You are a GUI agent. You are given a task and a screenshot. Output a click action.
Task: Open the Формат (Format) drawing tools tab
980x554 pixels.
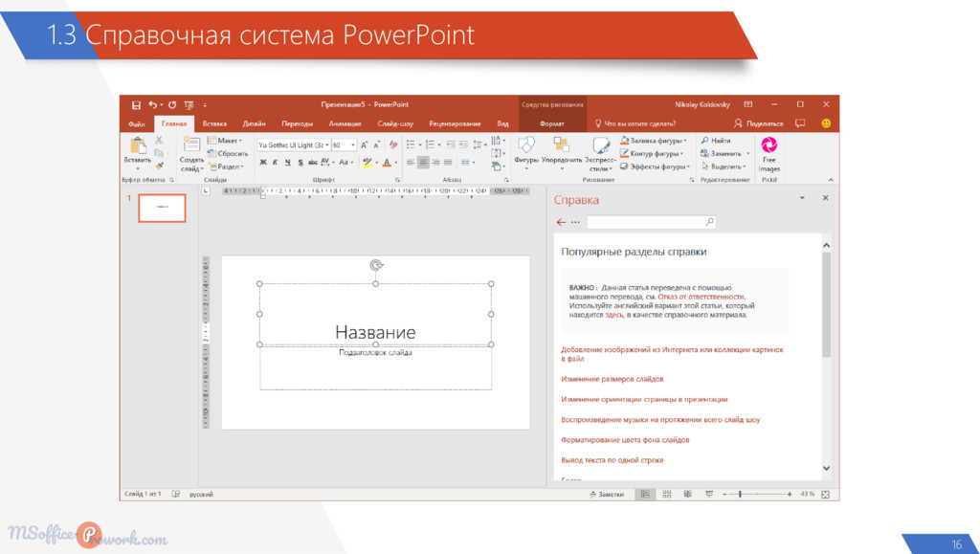pos(552,123)
